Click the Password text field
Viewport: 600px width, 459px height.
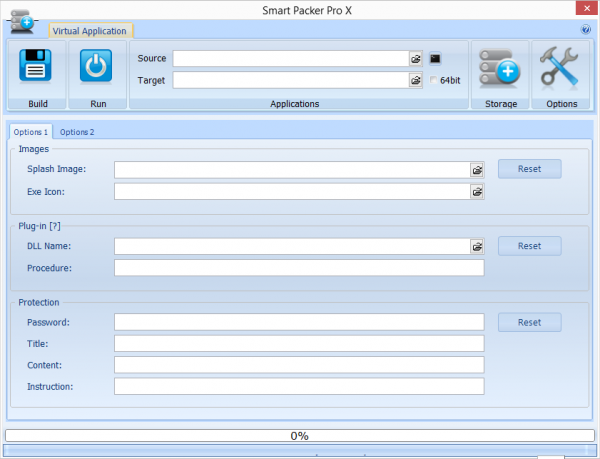[299, 322]
